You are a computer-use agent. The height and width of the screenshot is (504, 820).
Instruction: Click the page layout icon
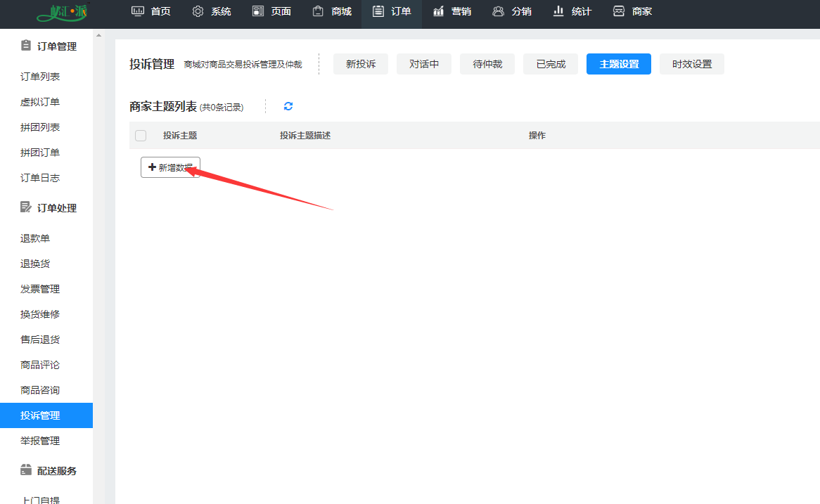point(258,11)
